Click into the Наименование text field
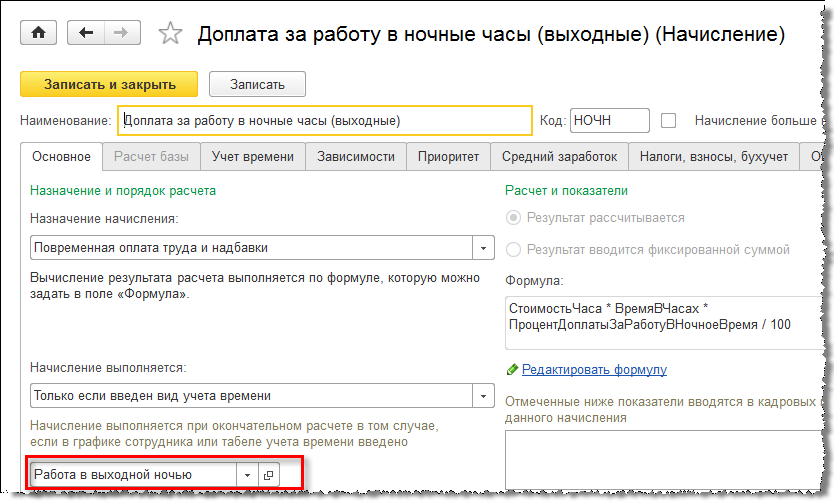This screenshot has height=502, width=834. tap(325, 121)
